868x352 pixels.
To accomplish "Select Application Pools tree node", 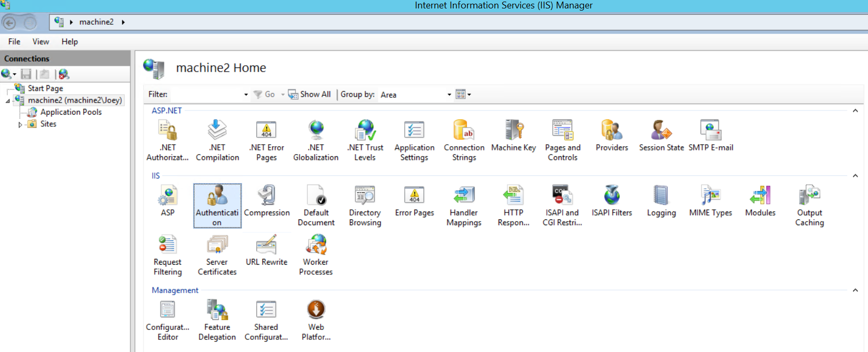I will coord(71,112).
